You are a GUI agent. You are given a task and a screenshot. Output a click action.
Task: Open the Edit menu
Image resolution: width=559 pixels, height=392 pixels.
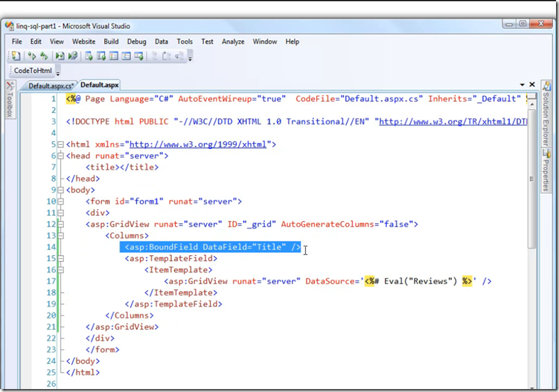(x=36, y=42)
